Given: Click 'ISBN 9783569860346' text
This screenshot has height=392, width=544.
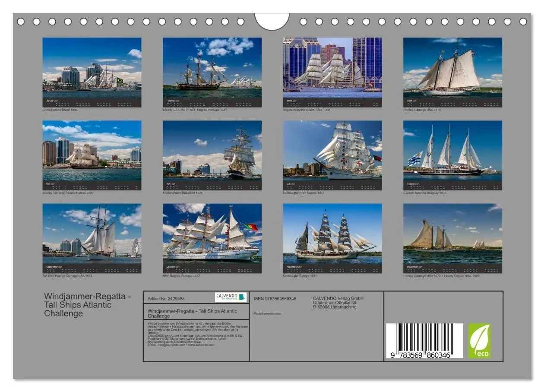Looking at the screenshot, I should pyautogui.click(x=275, y=299).
